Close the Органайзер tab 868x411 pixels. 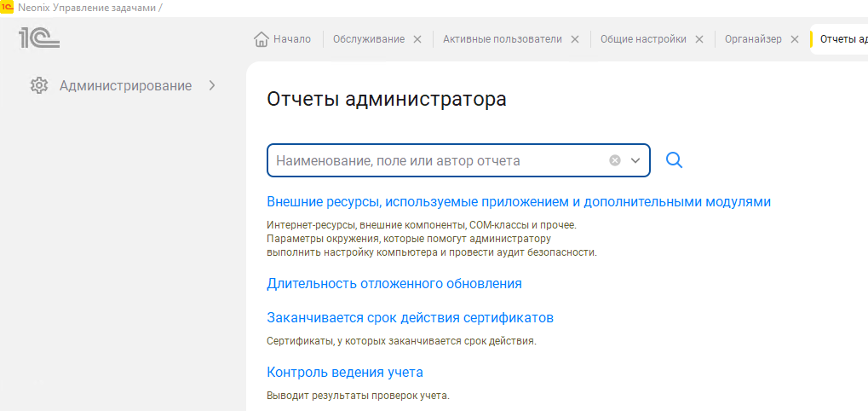795,39
